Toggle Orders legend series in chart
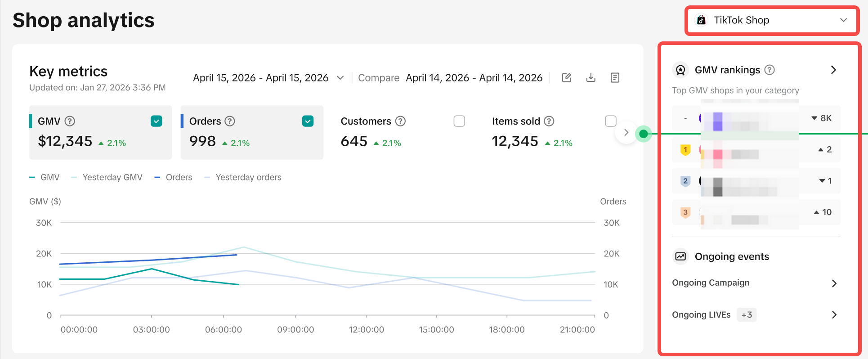868x359 pixels. click(x=173, y=177)
